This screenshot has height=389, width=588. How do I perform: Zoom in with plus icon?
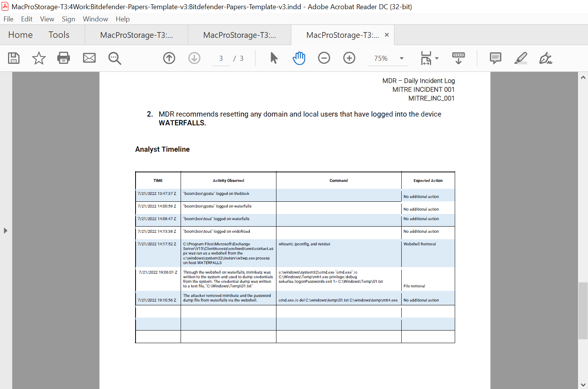tap(349, 58)
